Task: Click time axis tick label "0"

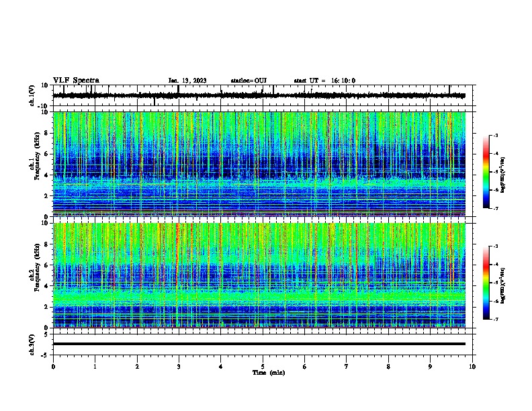Action: pyautogui.click(x=53, y=367)
